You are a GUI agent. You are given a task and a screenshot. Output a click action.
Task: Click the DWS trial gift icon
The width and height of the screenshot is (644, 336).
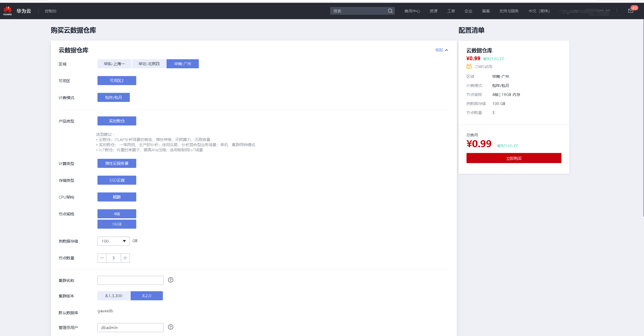pyautogui.click(x=469, y=66)
